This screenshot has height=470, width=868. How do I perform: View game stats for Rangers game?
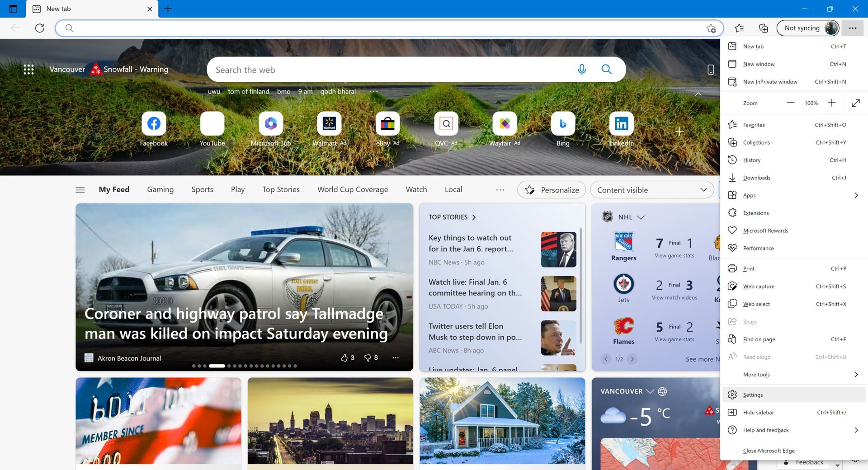675,256
